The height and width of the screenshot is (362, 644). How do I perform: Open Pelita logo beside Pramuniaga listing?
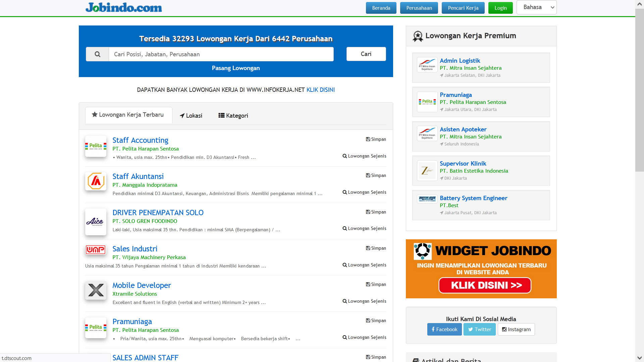coord(96,327)
